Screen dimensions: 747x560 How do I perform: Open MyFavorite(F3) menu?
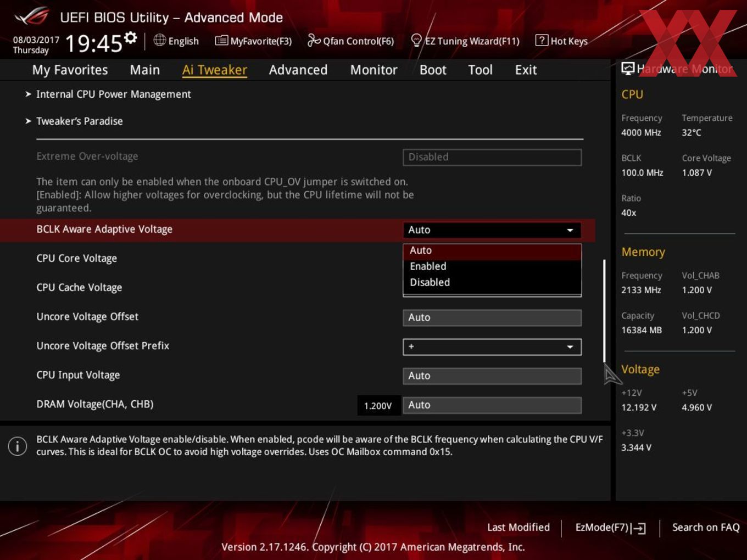[253, 41]
